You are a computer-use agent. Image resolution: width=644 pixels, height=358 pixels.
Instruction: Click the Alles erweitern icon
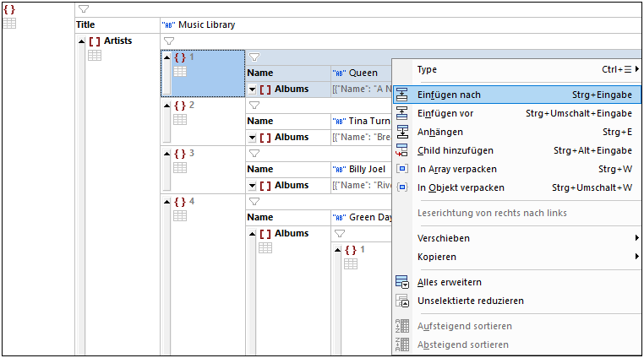401,282
